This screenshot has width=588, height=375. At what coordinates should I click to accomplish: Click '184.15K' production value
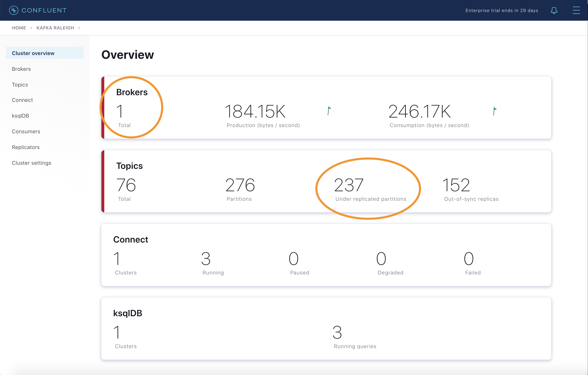click(255, 111)
